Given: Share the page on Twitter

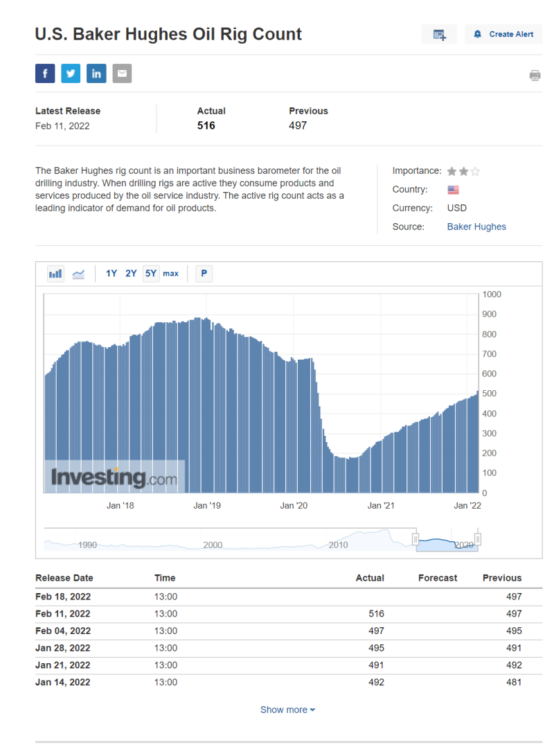Looking at the screenshot, I should 71,73.
